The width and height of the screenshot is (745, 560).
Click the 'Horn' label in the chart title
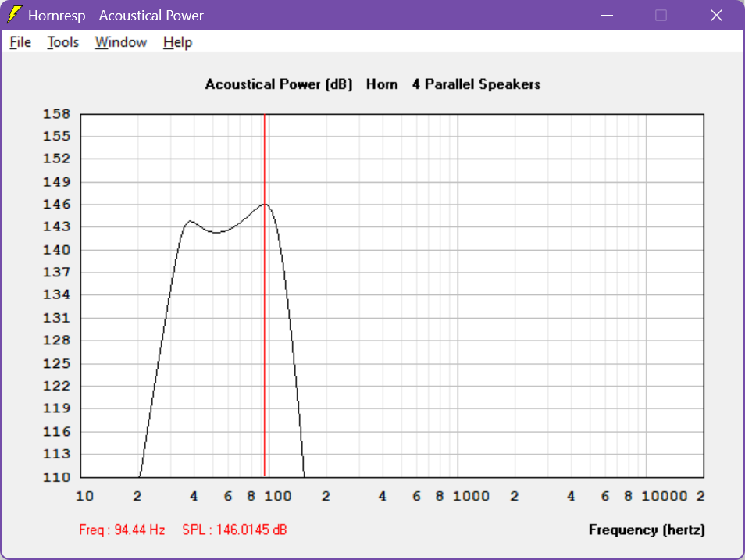click(382, 84)
